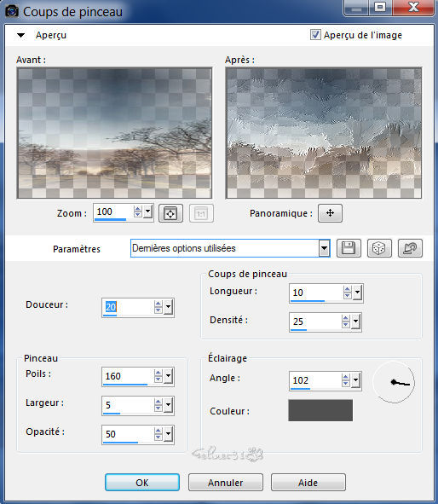Open the Paramètres presets dropdown
438x504 pixels.
[x=325, y=248]
